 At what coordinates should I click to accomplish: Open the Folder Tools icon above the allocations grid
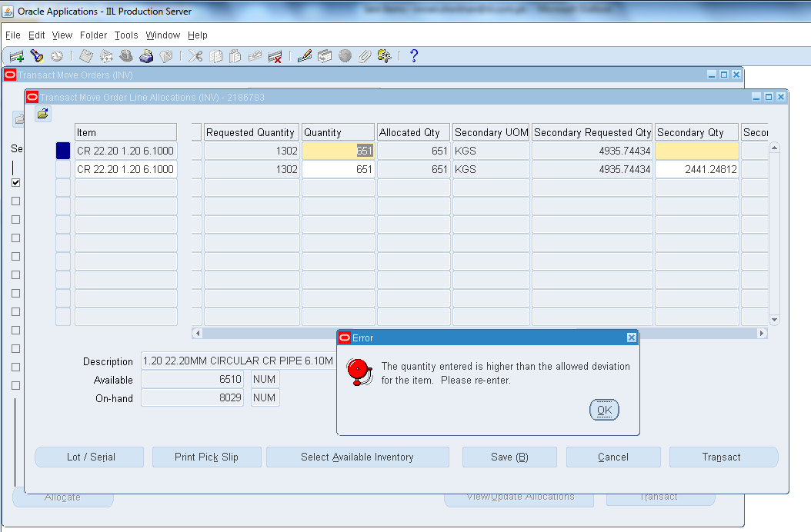(42, 114)
